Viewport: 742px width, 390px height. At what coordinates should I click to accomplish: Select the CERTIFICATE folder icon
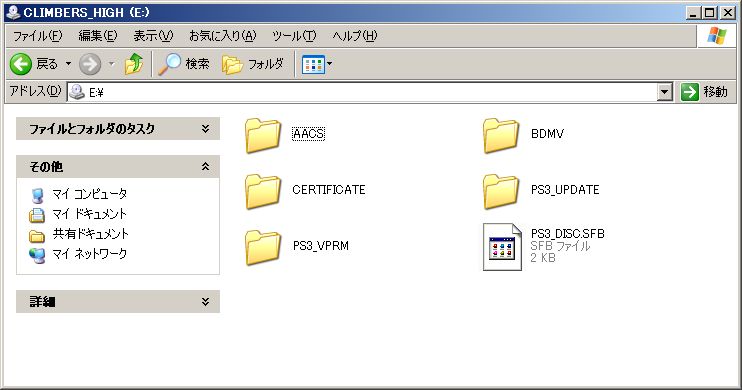point(263,191)
